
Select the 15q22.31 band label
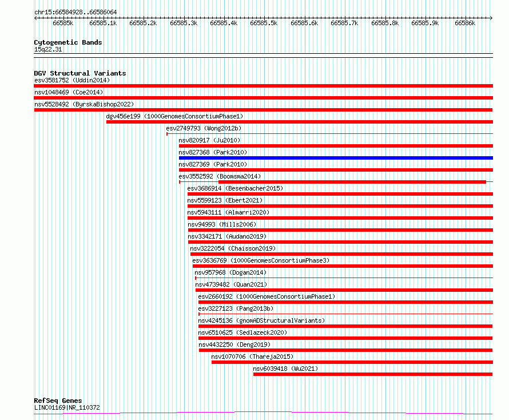[x=48, y=50]
